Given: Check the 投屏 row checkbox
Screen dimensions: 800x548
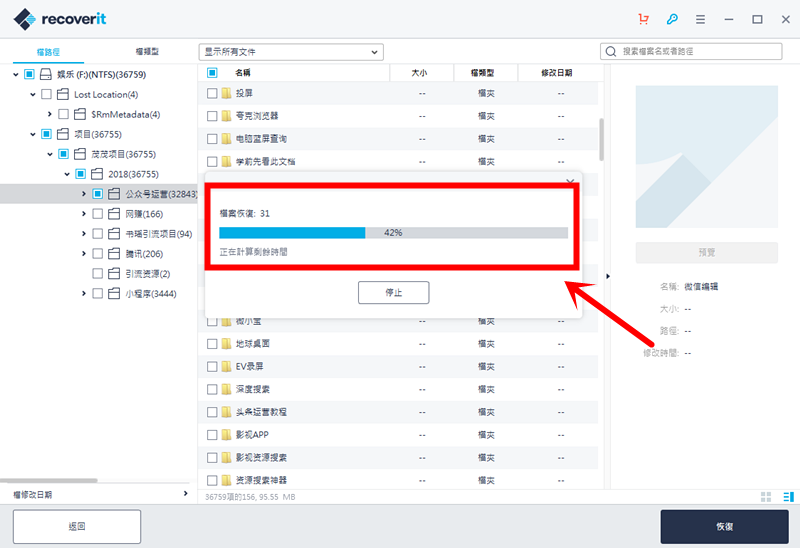Looking at the screenshot, I should [x=212, y=93].
